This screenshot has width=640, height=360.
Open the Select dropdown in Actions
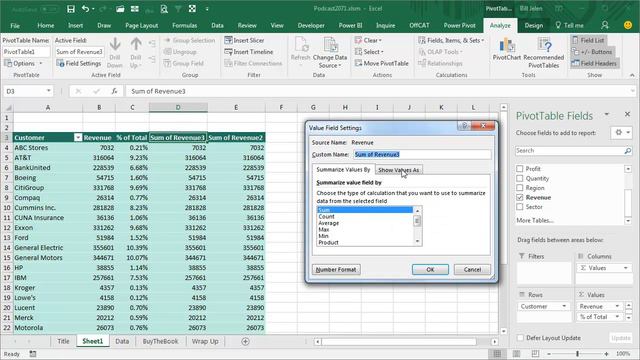[369, 52]
